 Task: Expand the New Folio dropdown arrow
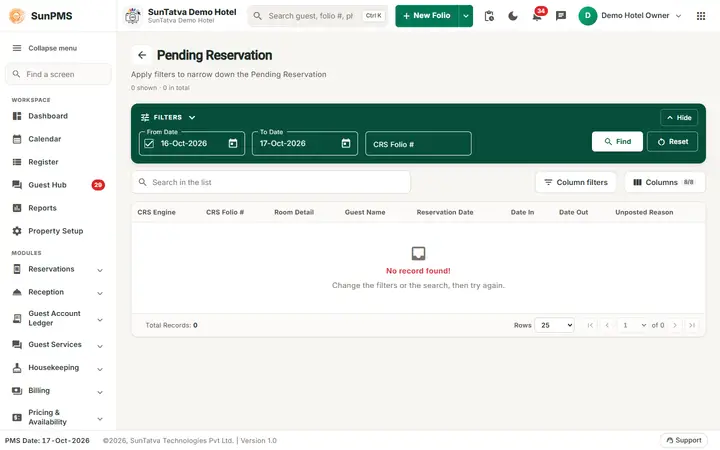[x=466, y=16]
